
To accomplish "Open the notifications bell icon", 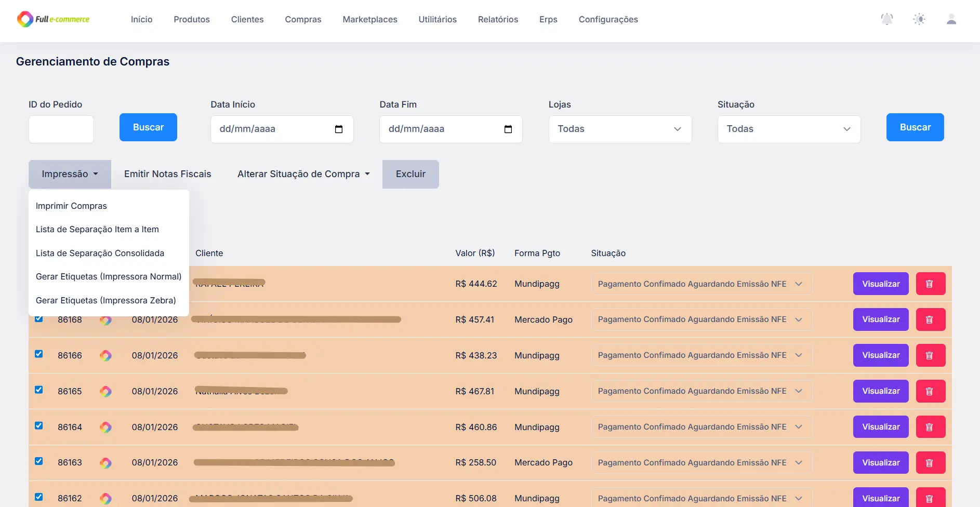I will point(887,19).
